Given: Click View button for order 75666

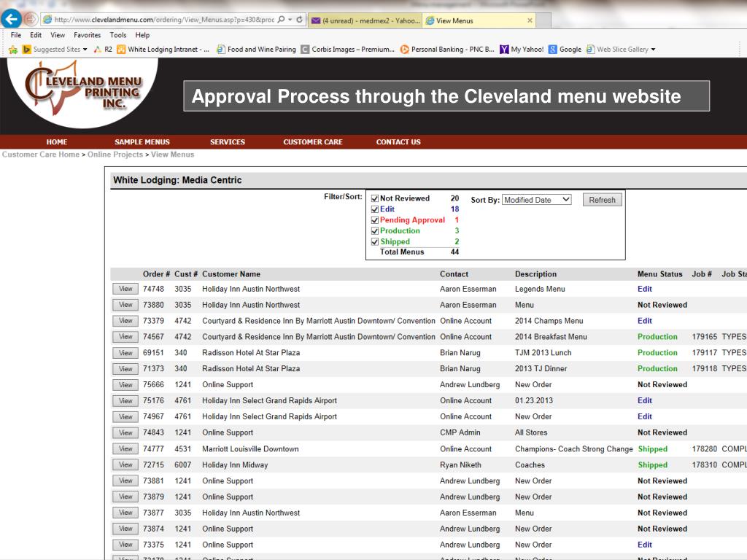Looking at the screenshot, I should pos(125,385).
